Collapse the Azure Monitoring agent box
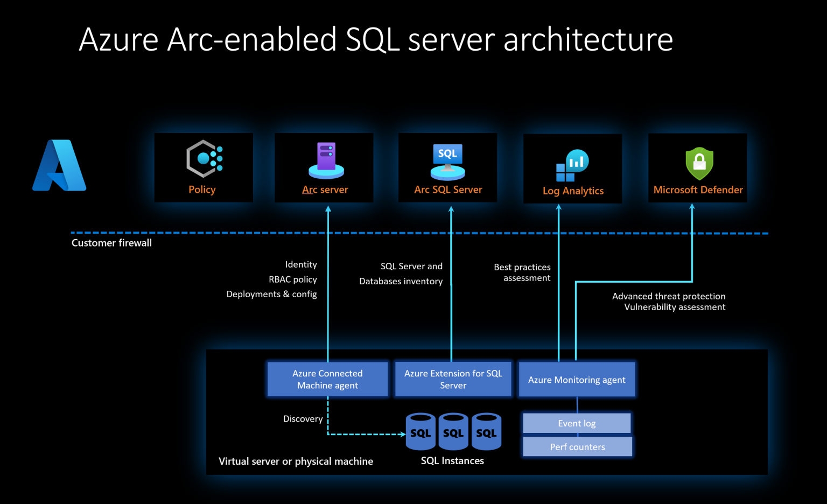This screenshot has width=827, height=504. [x=577, y=379]
